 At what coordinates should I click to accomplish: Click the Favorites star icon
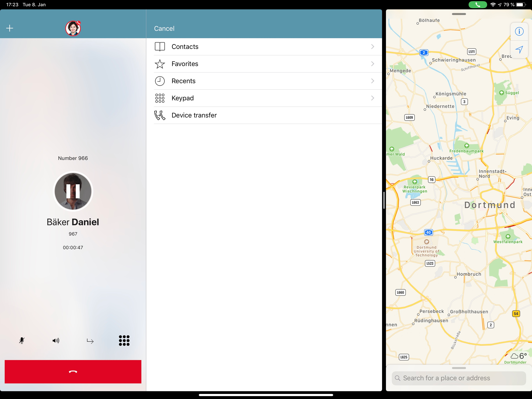[160, 64]
